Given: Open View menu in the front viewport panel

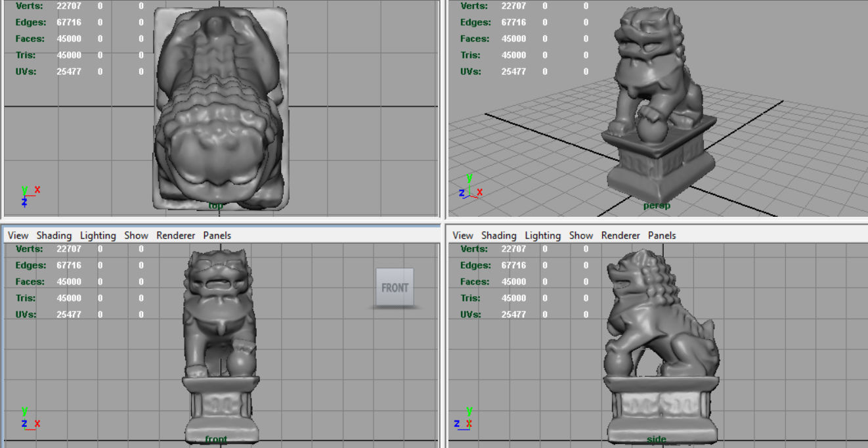Looking at the screenshot, I should point(18,235).
